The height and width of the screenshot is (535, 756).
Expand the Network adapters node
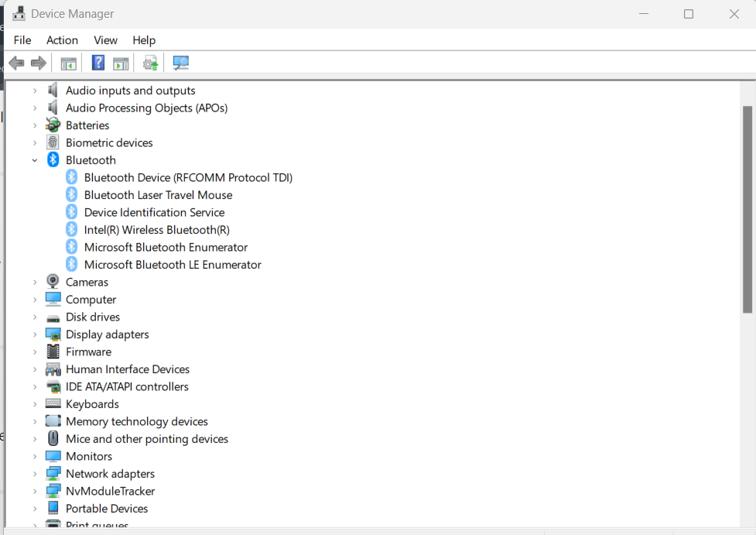coord(35,474)
